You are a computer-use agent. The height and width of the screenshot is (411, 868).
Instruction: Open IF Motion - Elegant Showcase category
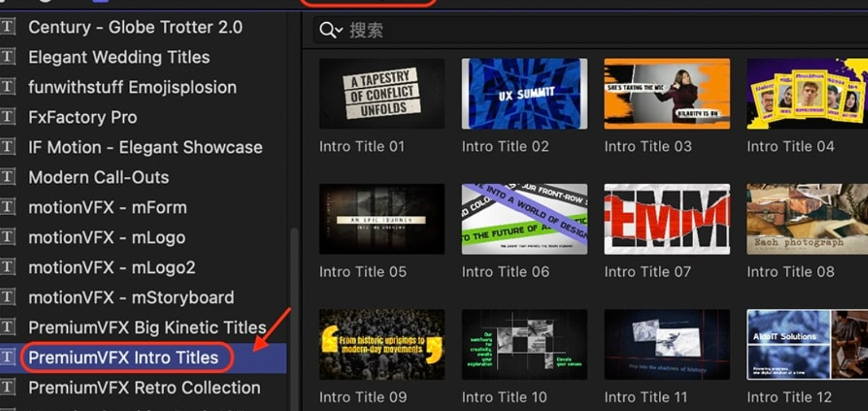145,148
